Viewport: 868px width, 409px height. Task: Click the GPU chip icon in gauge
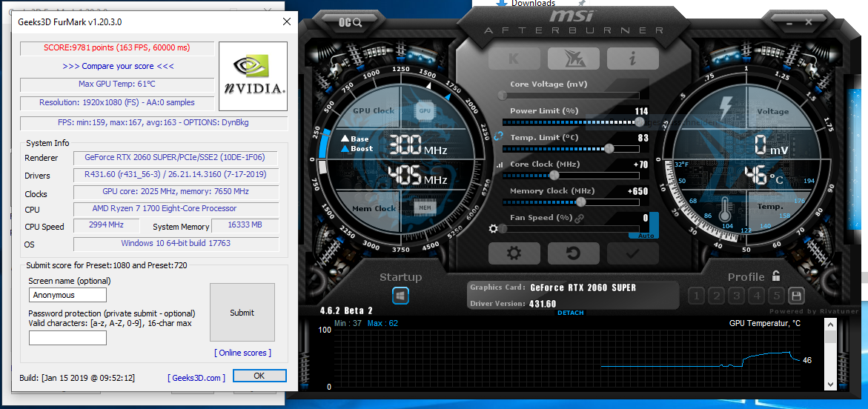(425, 110)
